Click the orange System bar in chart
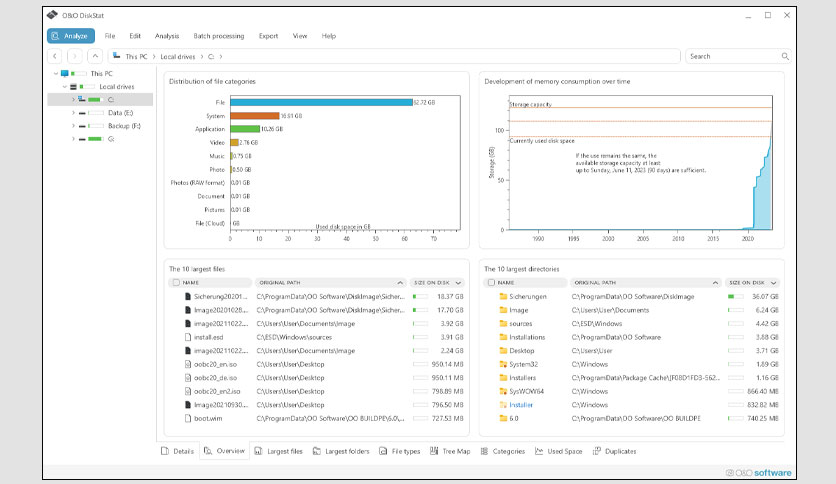Viewport: 836px width, 484px height. point(255,116)
